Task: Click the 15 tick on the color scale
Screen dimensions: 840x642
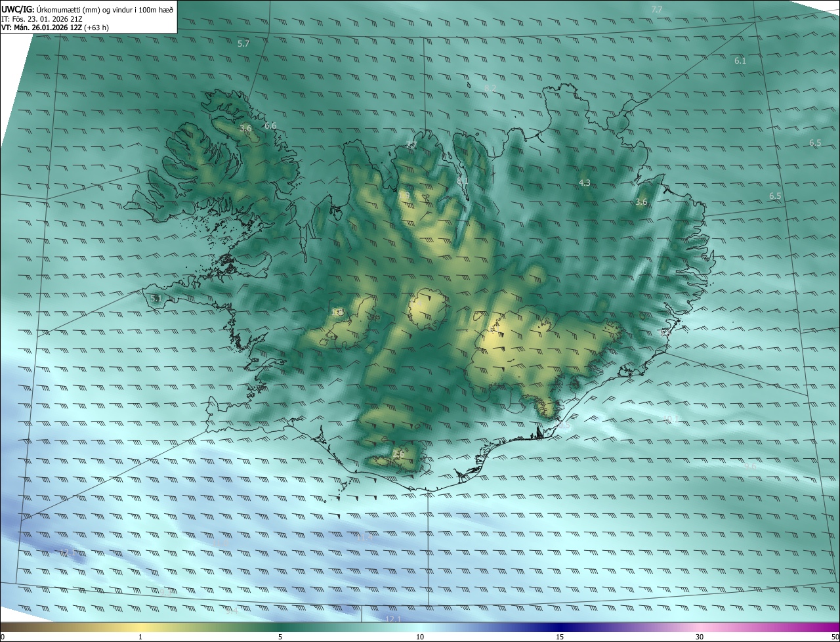Action: [x=560, y=637]
